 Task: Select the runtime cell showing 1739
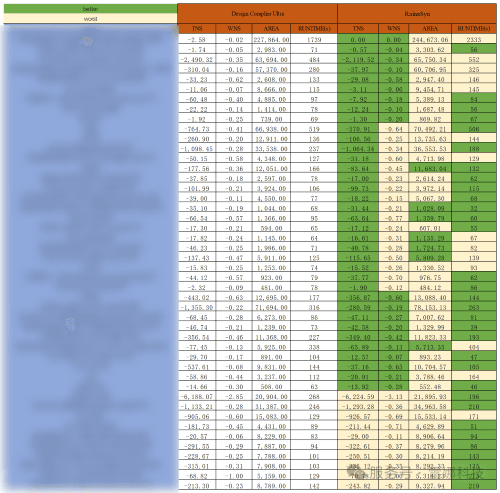click(x=314, y=39)
